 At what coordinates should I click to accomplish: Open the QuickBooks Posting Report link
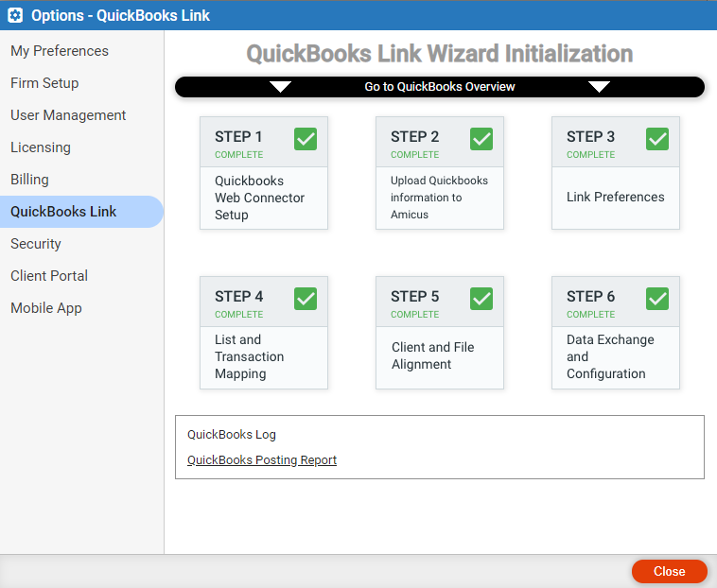[262, 460]
